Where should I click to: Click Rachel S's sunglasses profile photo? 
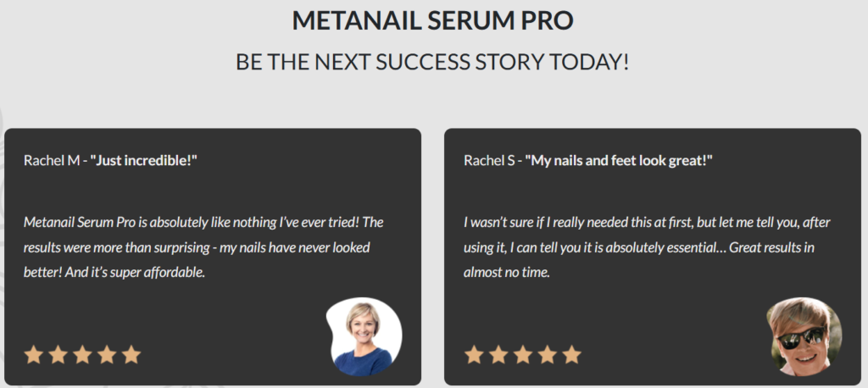tap(804, 336)
